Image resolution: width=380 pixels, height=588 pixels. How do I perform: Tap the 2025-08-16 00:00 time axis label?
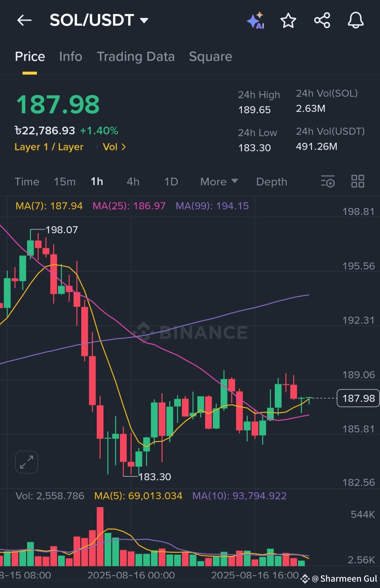(131, 575)
